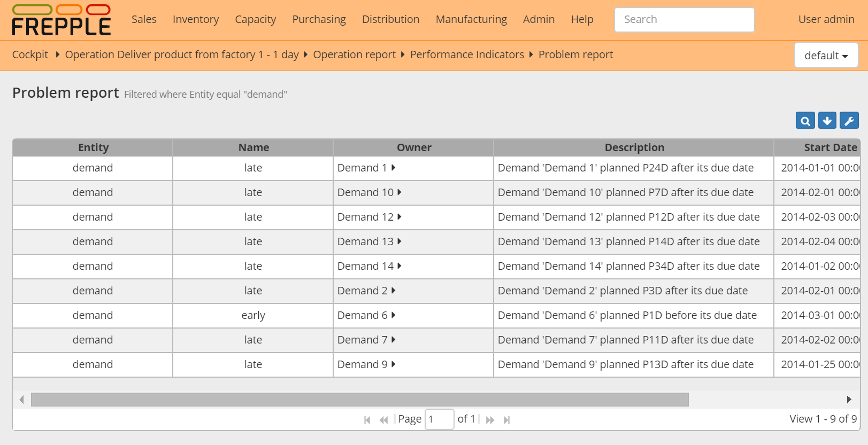Click the 2014-02-04 start date cell
The height and width of the screenshot is (445, 868).
pyautogui.click(x=817, y=242)
